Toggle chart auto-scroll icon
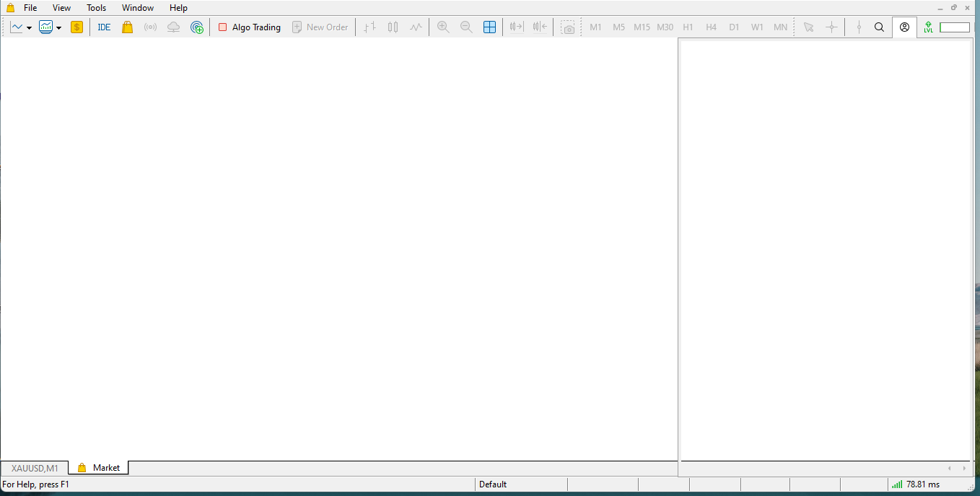980x496 pixels. point(516,27)
